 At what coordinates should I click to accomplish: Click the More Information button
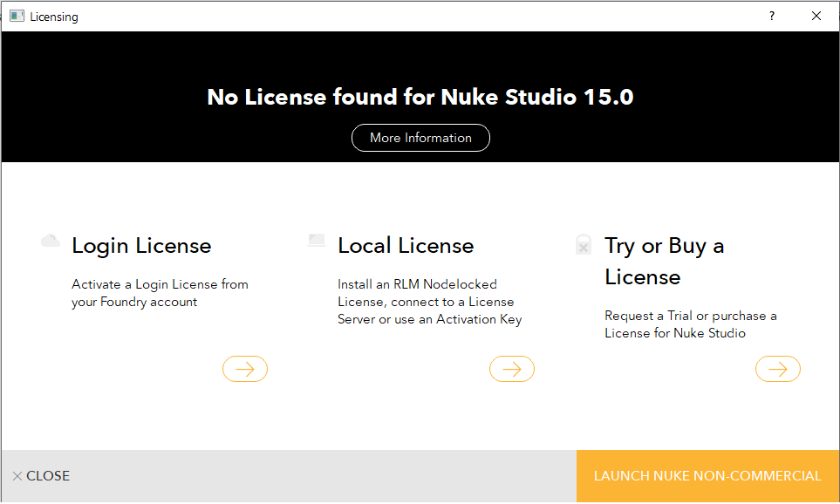click(420, 138)
